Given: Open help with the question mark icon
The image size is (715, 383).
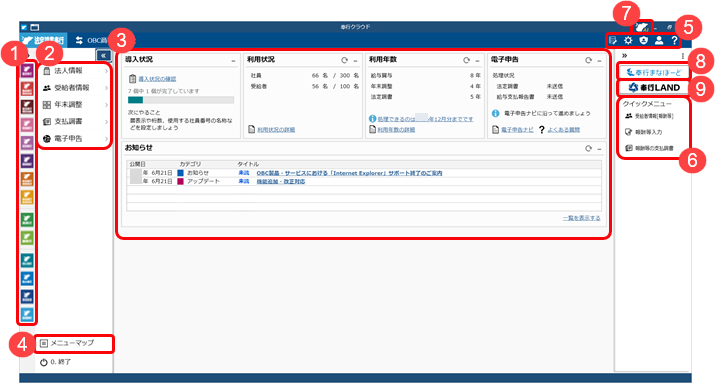Looking at the screenshot, I should [x=674, y=41].
